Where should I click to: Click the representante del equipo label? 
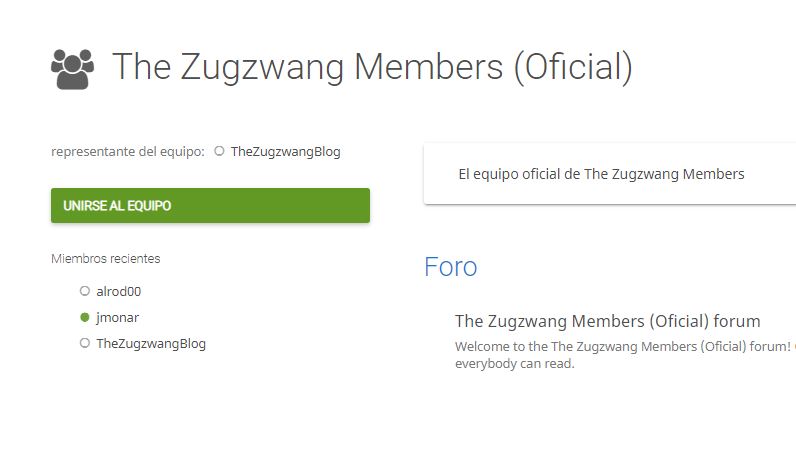click(x=128, y=152)
